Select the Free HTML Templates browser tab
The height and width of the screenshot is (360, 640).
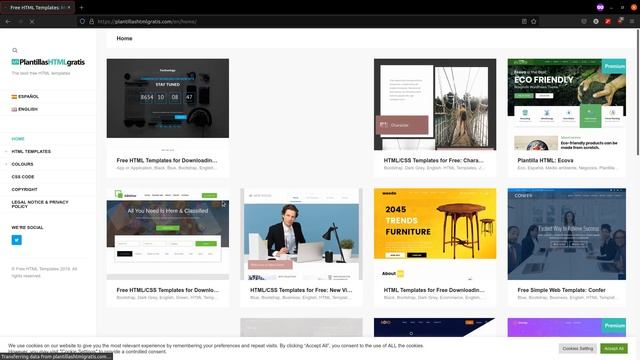click(x=38, y=7)
